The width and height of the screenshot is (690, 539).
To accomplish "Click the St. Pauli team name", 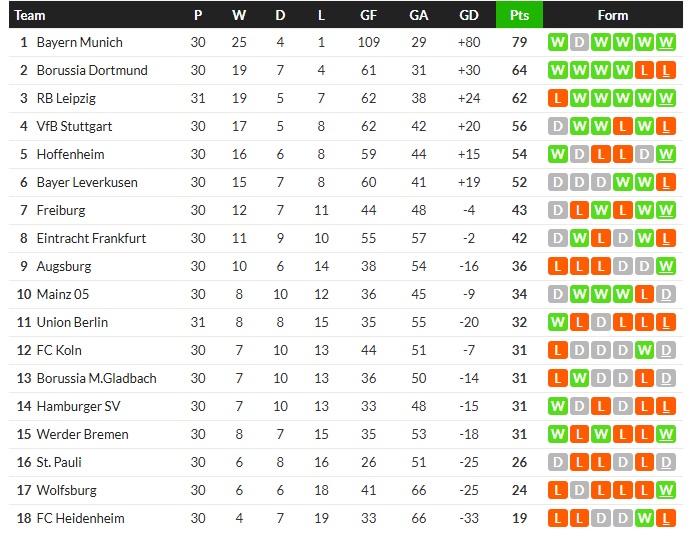I will (x=59, y=462).
